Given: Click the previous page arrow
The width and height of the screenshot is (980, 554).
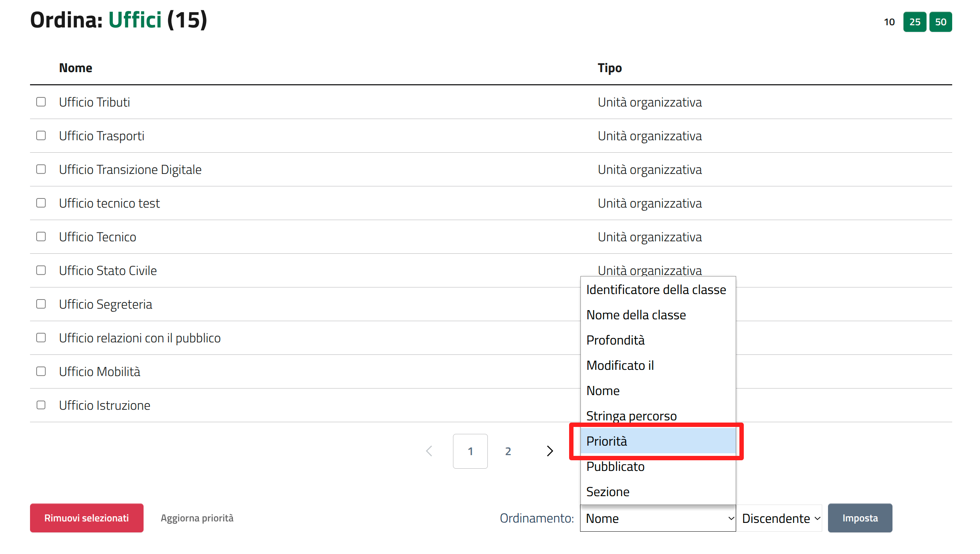Looking at the screenshot, I should [x=429, y=451].
